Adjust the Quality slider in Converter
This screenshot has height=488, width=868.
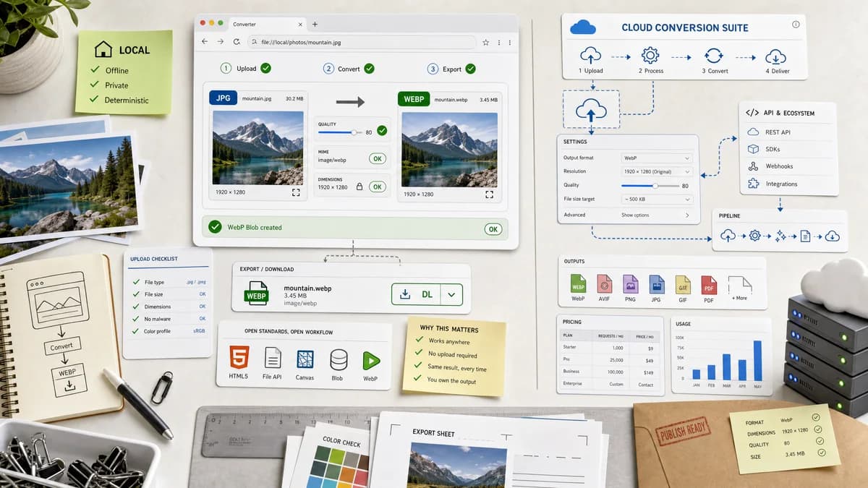click(341, 132)
